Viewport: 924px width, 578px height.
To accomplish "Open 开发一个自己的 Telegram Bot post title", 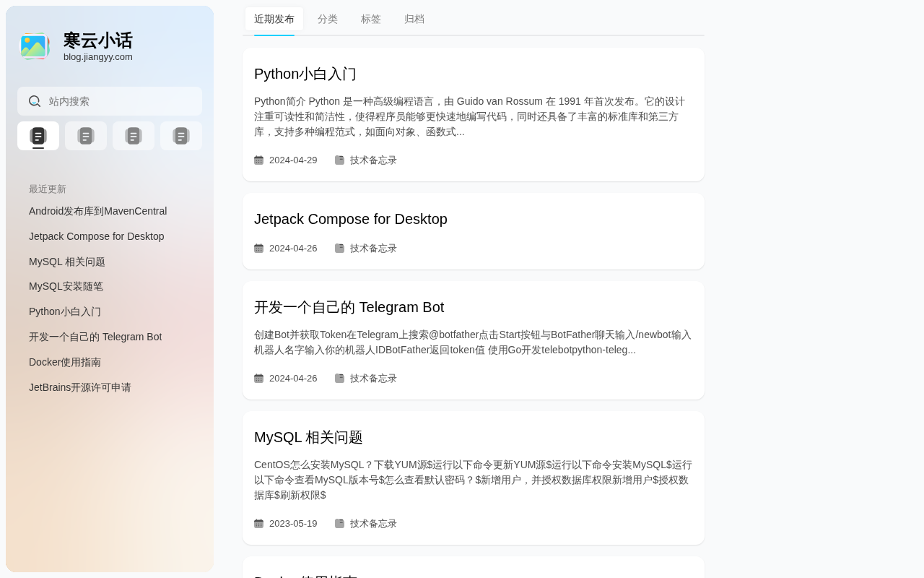I will coord(349,307).
